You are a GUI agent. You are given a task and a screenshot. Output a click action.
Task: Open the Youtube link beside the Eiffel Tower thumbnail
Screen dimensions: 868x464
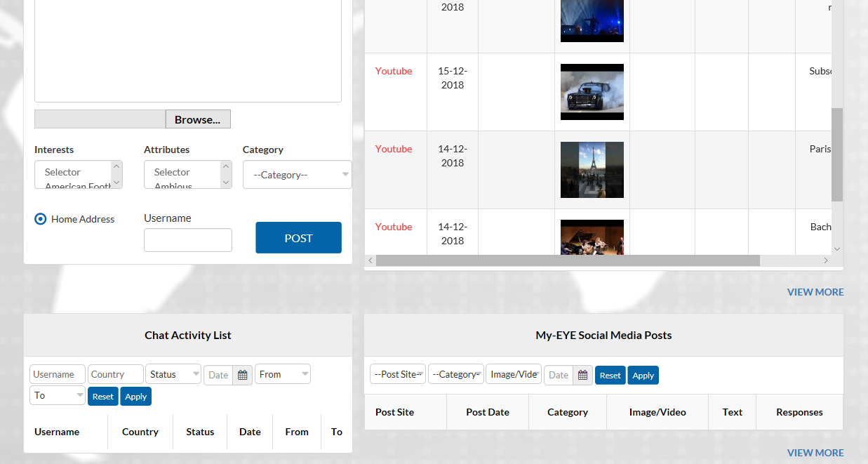click(394, 149)
